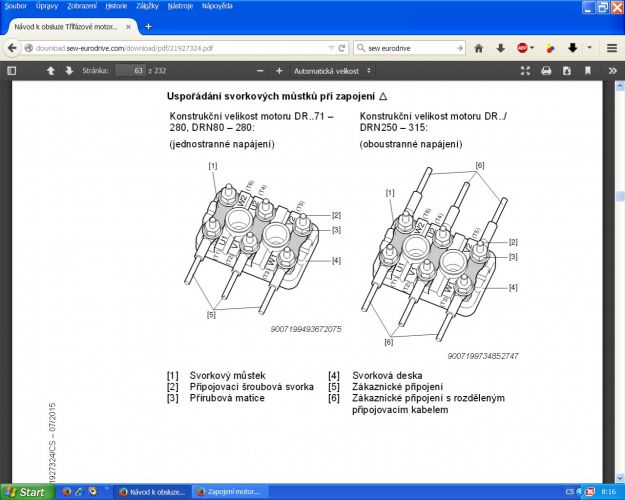Click the red system tray icon

point(590,492)
